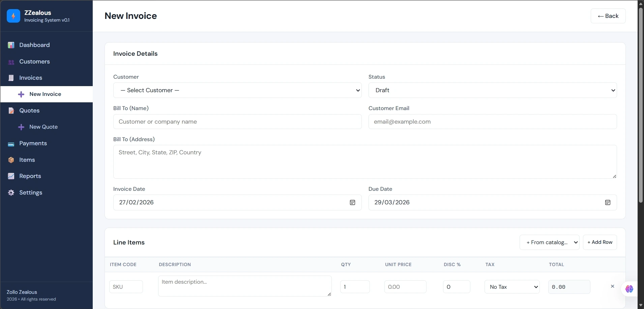Click the page vertical scrollbar
644x309 pixels.
click(641, 105)
